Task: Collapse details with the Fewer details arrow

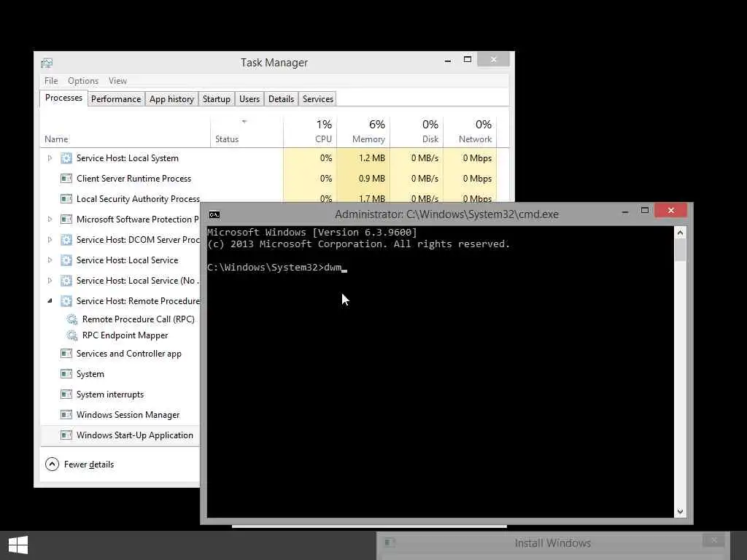Action: 52,464
